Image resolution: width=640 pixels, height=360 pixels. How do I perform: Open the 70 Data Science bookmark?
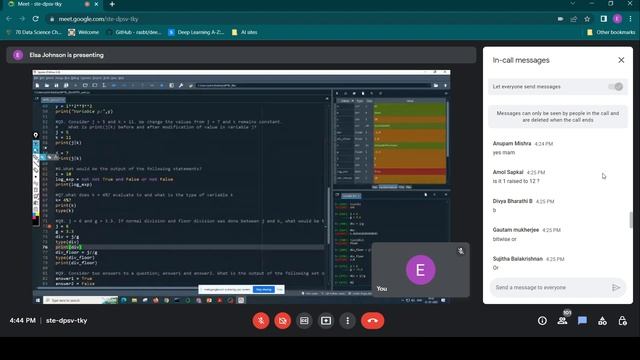click(x=34, y=32)
